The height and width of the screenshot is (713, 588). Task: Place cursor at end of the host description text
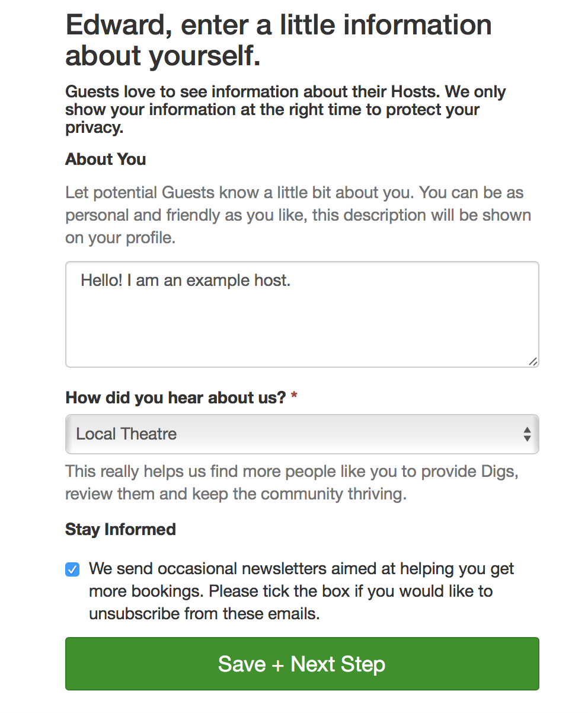click(290, 280)
